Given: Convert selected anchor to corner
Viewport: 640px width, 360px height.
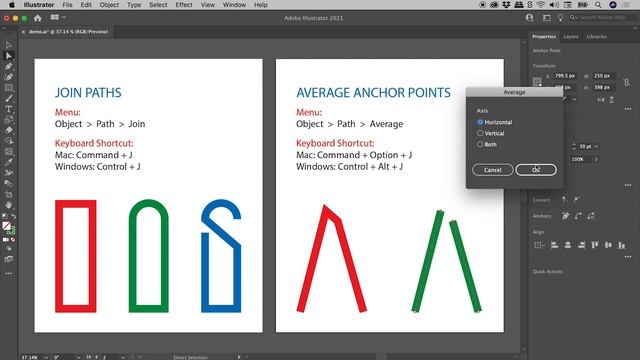Looking at the screenshot, I should (x=564, y=200).
